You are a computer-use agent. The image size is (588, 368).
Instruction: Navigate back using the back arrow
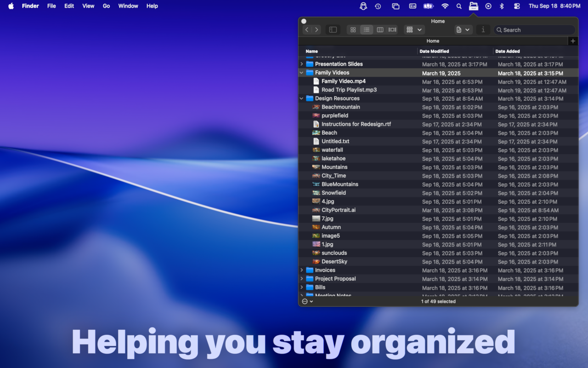coord(306,29)
